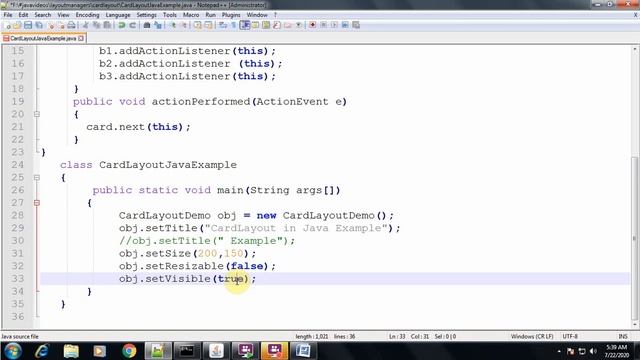Click on the 'card.next(this);' code line
This screenshot has width=640, height=360.
tap(138, 127)
